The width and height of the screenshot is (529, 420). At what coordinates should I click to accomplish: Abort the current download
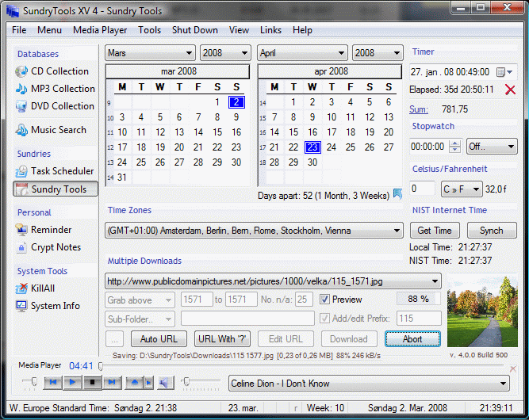tap(412, 338)
